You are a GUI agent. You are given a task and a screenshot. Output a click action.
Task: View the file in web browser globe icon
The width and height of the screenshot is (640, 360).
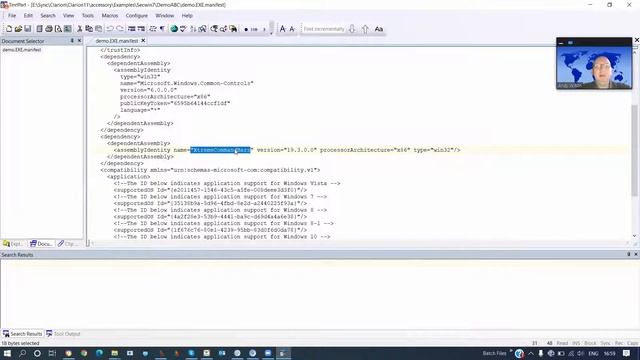coord(174,29)
